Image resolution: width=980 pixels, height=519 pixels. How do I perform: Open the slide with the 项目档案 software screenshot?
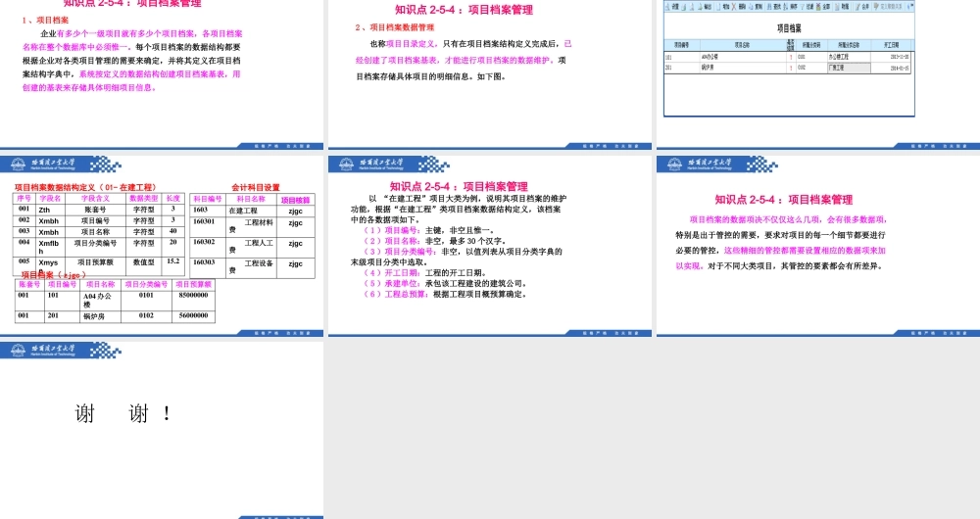pyautogui.click(x=818, y=74)
